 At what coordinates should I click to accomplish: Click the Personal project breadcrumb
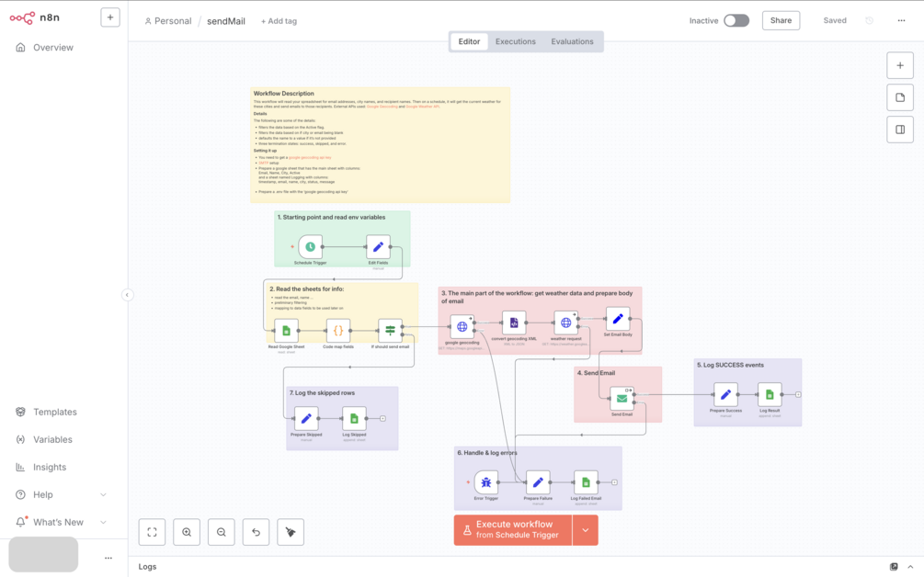tap(168, 21)
